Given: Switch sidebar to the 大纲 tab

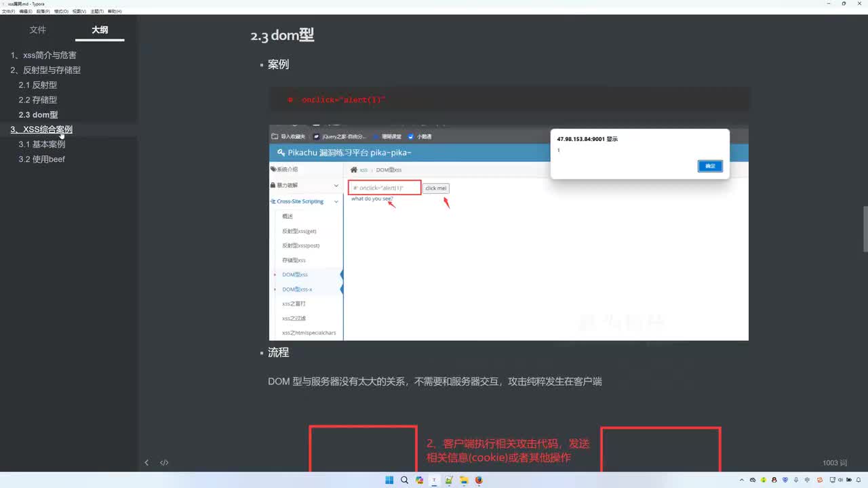Looking at the screenshot, I should point(100,30).
